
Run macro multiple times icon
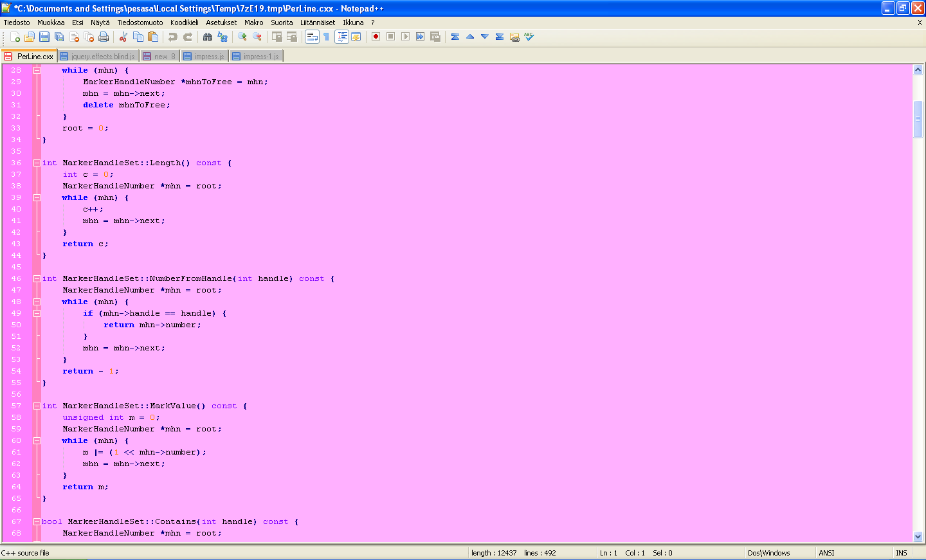(420, 37)
